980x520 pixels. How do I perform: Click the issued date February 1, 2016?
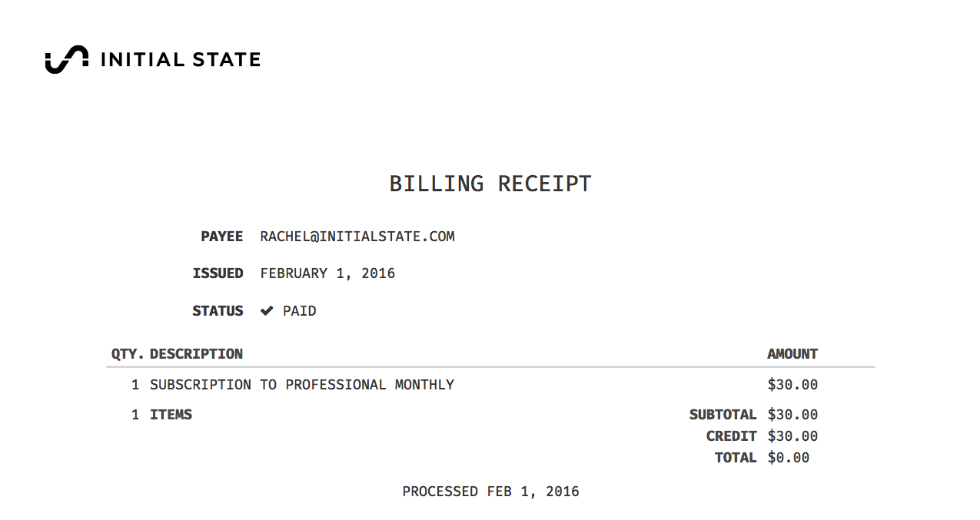click(x=327, y=273)
